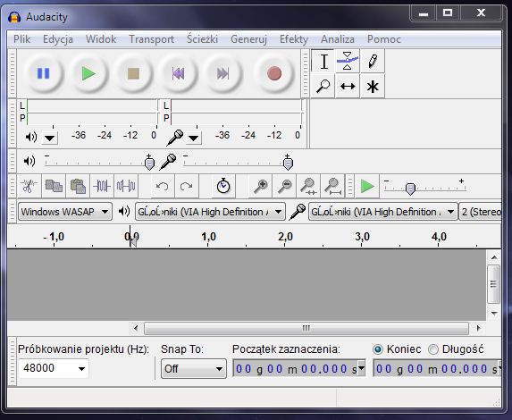This screenshot has width=512, height=420.
Task: Open the Widok menu
Action: point(101,39)
